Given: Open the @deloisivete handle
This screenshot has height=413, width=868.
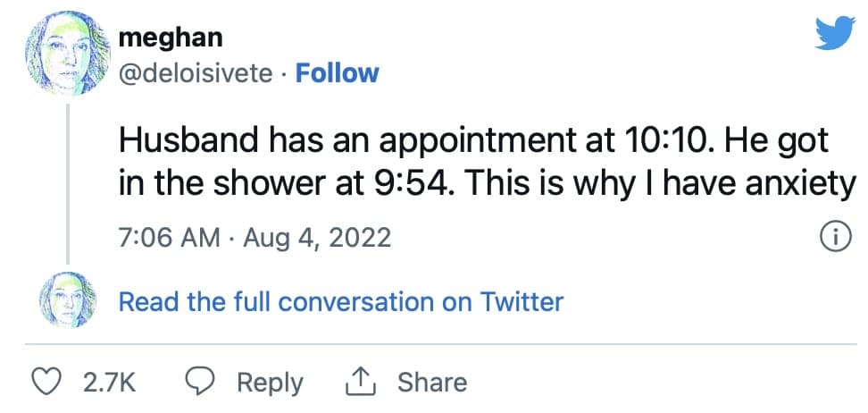Looking at the screenshot, I should [x=196, y=73].
